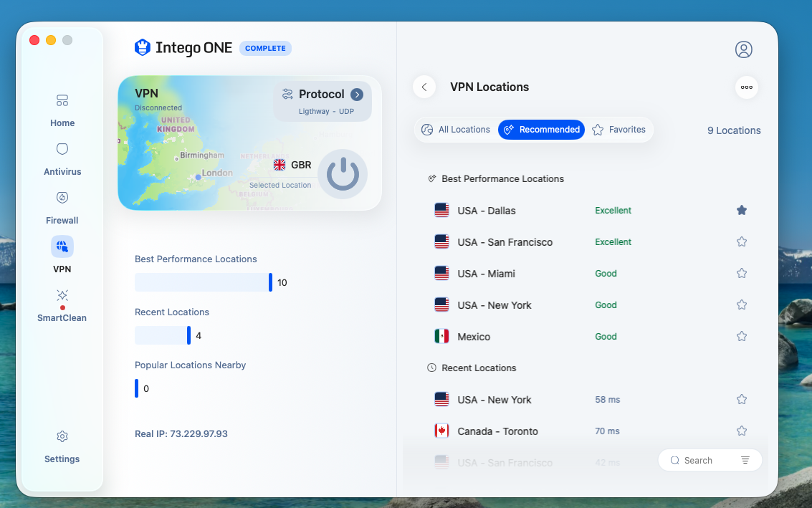Image resolution: width=812 pixels, height=508 pixels.
Task: Click London on the VPN map
Action: [217, 173]
